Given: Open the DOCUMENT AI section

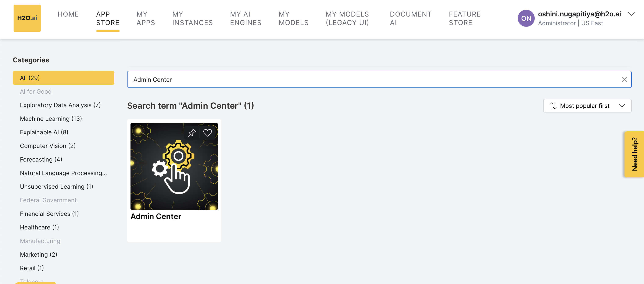Looking at the screenshot, I should 411,18.
